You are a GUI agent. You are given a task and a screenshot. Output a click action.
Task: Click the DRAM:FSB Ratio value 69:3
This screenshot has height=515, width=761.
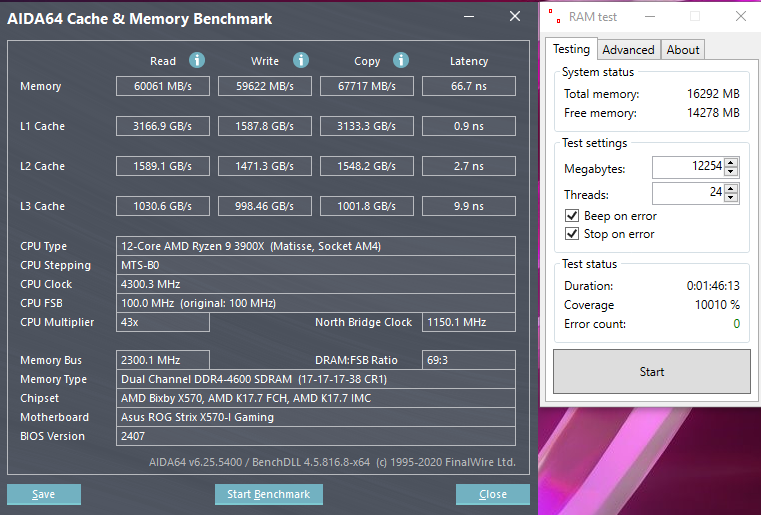pyautogui.click(x=468, y=360)
